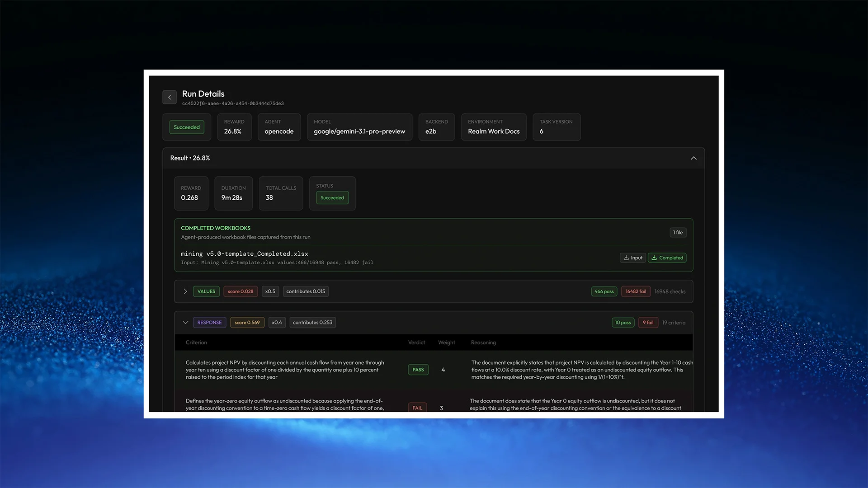Collapse the RESPONSE criteria section

pos(185,323)
